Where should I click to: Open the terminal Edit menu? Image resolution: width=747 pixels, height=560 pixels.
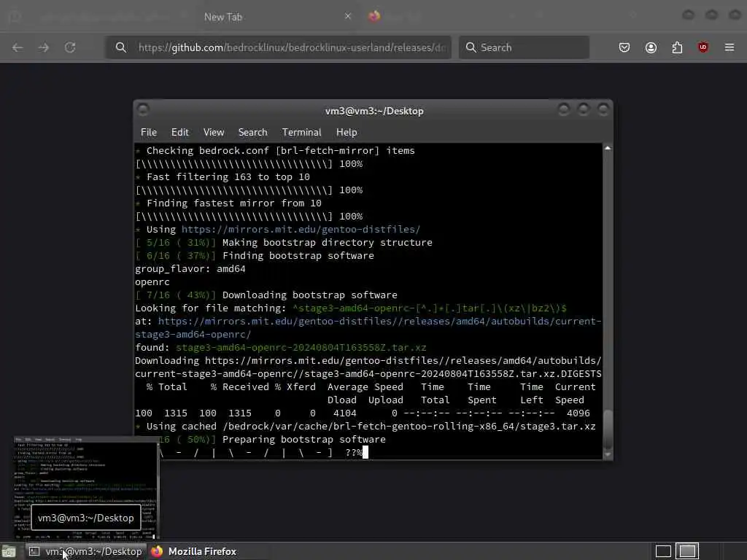point(180,133)
